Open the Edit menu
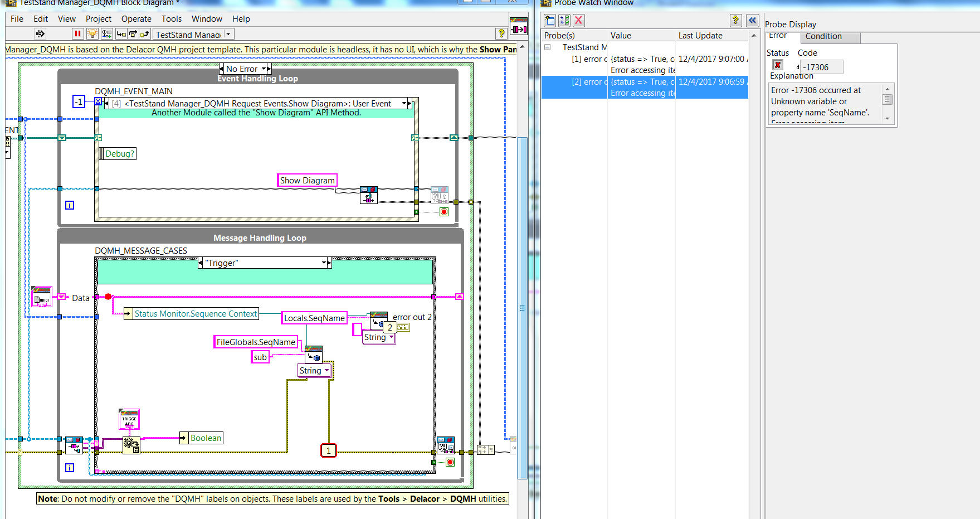The image size is (980, 519). (x=41, y=19)
